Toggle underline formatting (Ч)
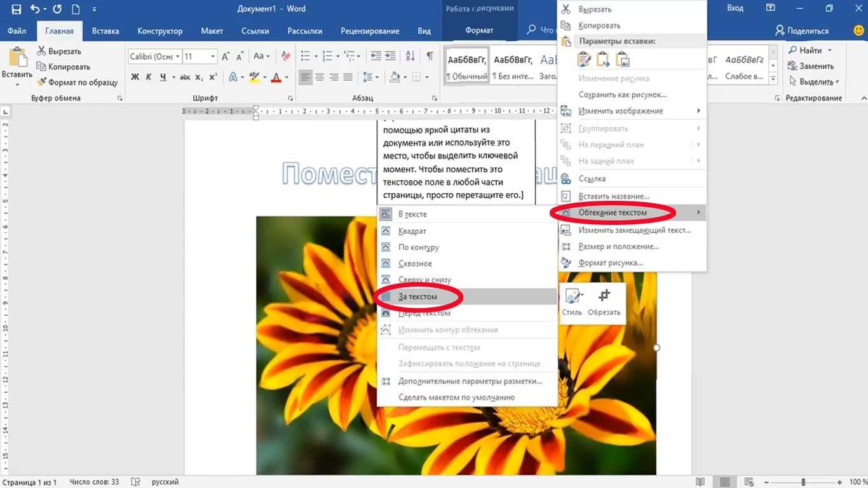Image resolution: width=868 pixels, height=488 pixels. 163,77
